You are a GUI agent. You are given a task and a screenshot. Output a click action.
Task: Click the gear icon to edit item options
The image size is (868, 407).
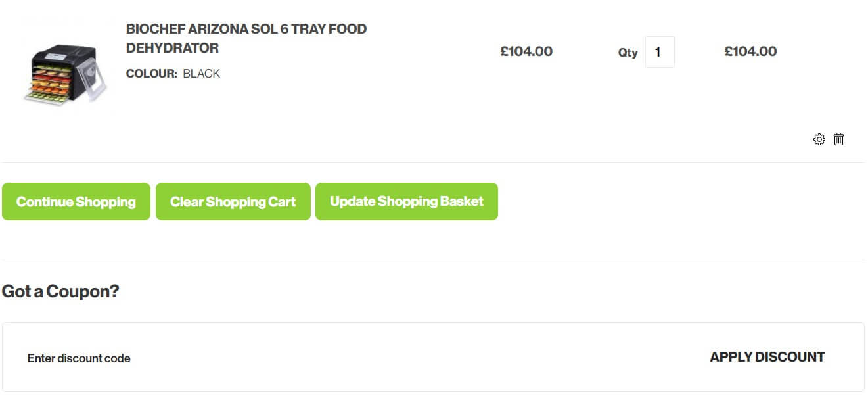(819, 139)
